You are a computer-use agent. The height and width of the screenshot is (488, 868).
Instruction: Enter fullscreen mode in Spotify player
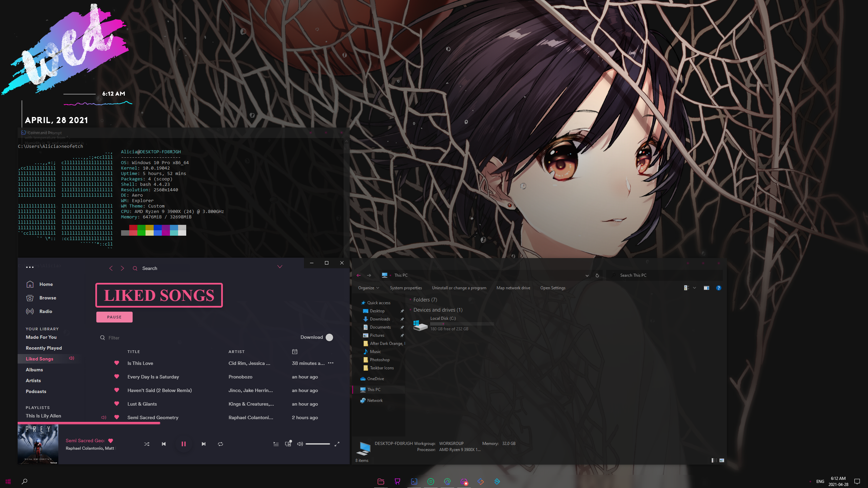pyautogui.click(x=337, y=444)
